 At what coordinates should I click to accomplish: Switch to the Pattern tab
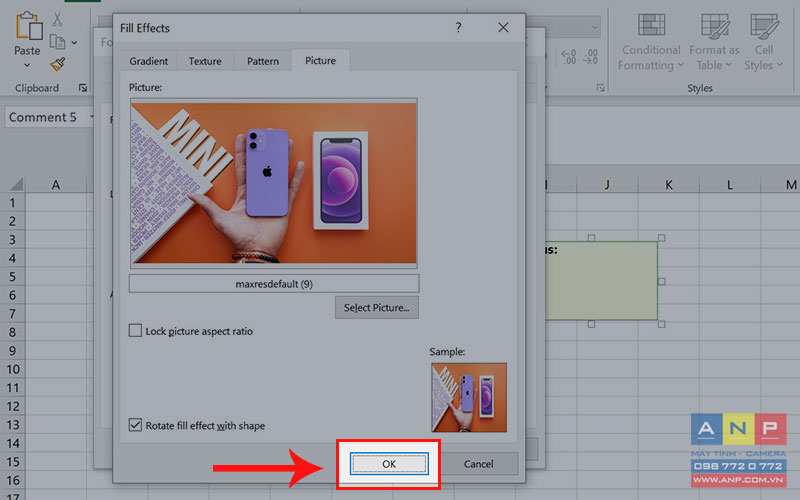tap(263, 61)
